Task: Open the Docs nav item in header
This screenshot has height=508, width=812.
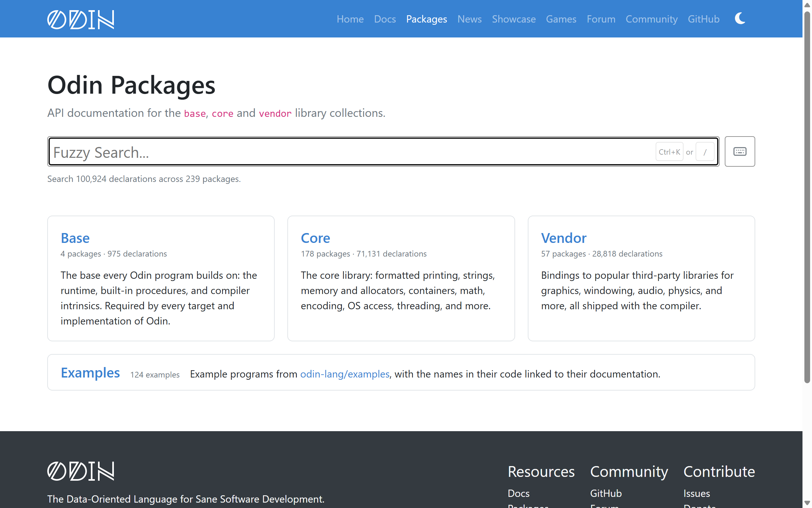Action: click(385, 19)
